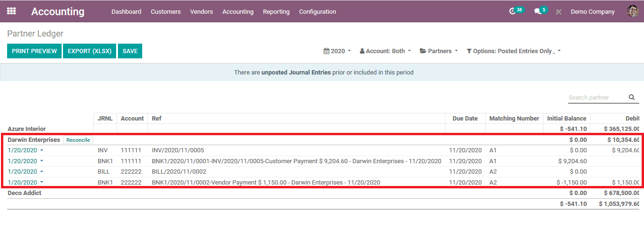Click the INV/2020/11/0005 reference
Image resolution: width=644 pixels, height=232 pixels.
(x=178, y=150)
